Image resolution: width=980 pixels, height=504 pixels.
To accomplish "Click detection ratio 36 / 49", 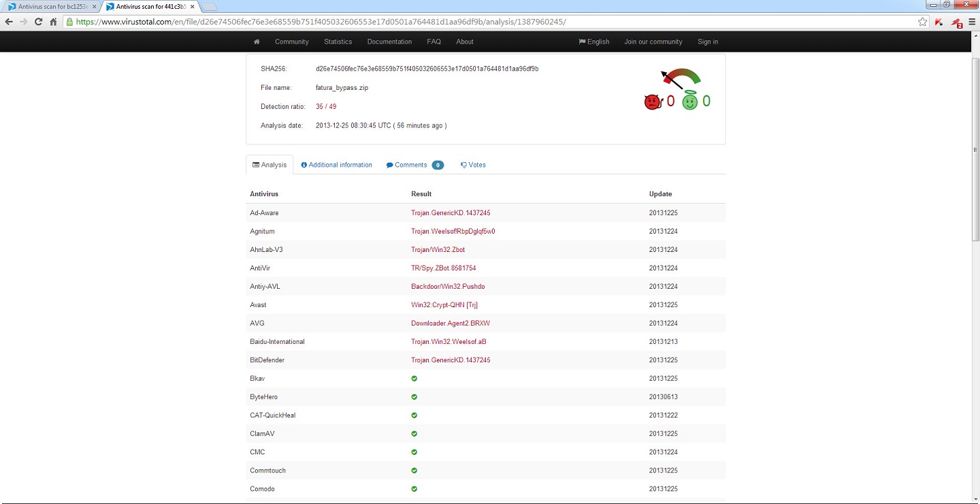I will pos(326,107).
